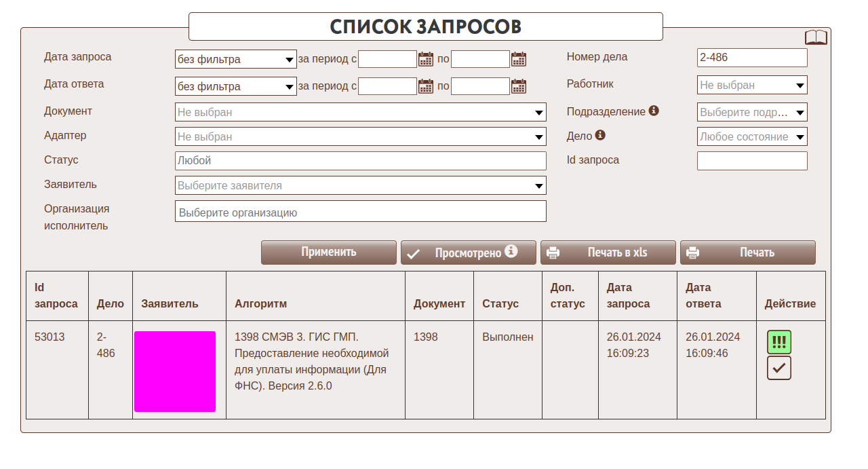The image size is (868, 469).
Task: Click info icon next to Подразделение
Action: pos(654,111)
